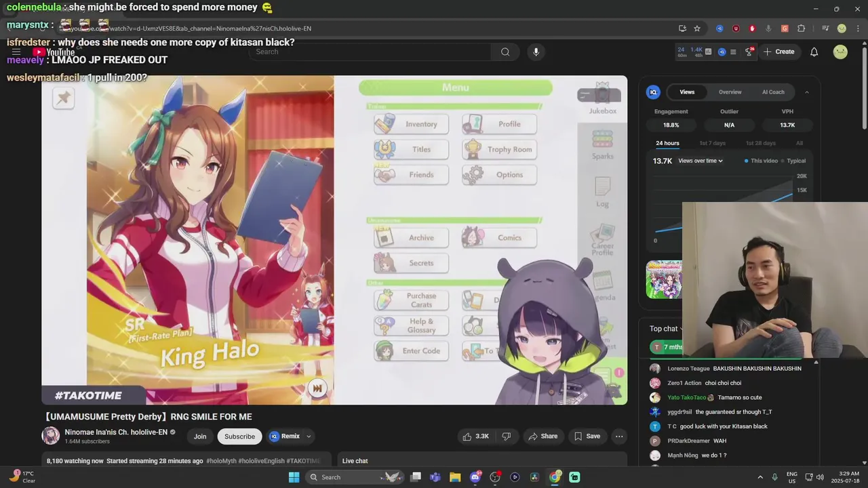This screenshot has width=868, height=488.
Task: Open Ninomae Ina'nis Ch. channel name
Action: (116, 432)
